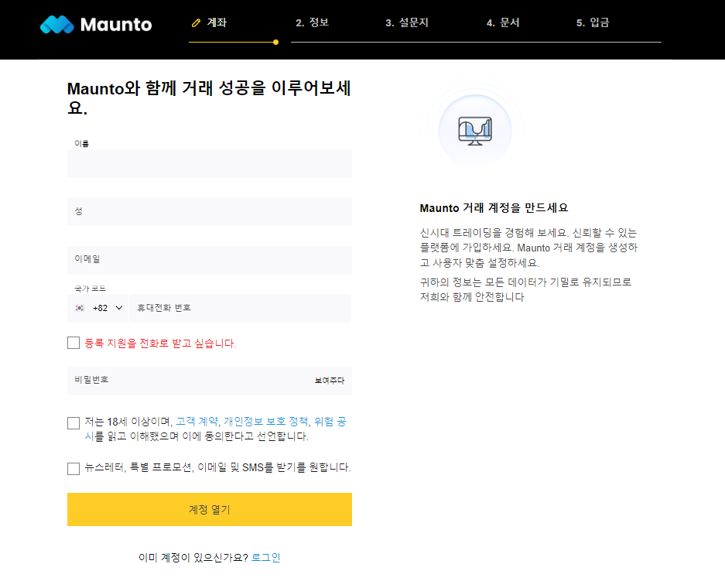Focus the 성 input field
The height and width of the screenshot is (588, 725).
point(210,211)
